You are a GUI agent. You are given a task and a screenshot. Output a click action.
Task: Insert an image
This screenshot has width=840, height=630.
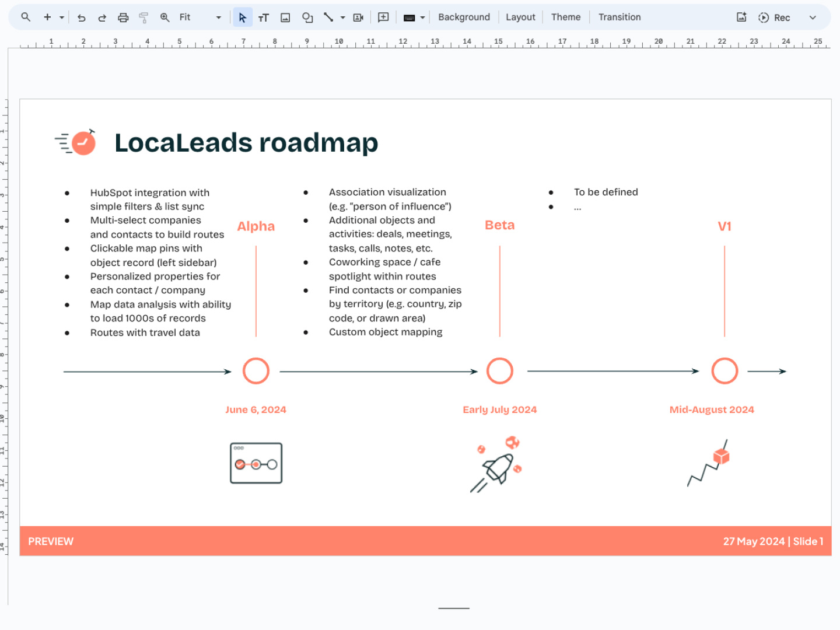pyautogui.click(x=285, y=17)
